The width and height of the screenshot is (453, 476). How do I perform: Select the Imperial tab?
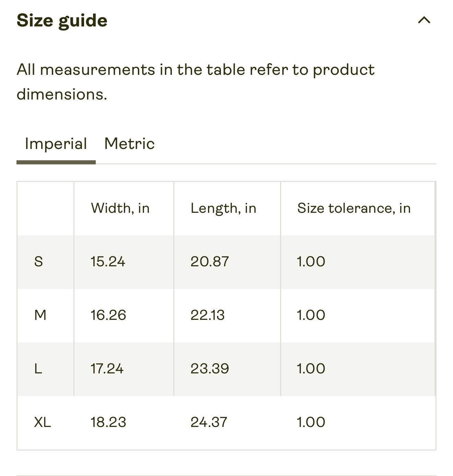pos(56,143)
